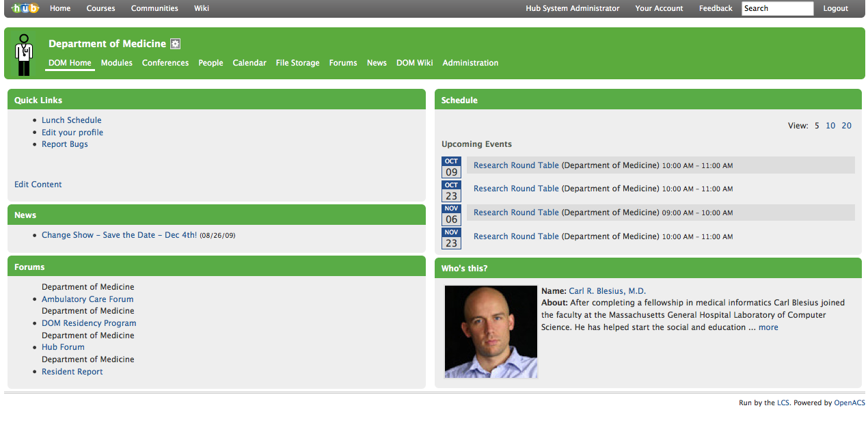Show 10 upcoming events in view
Screen dimensions: 868x423
(x=830, y=126)
